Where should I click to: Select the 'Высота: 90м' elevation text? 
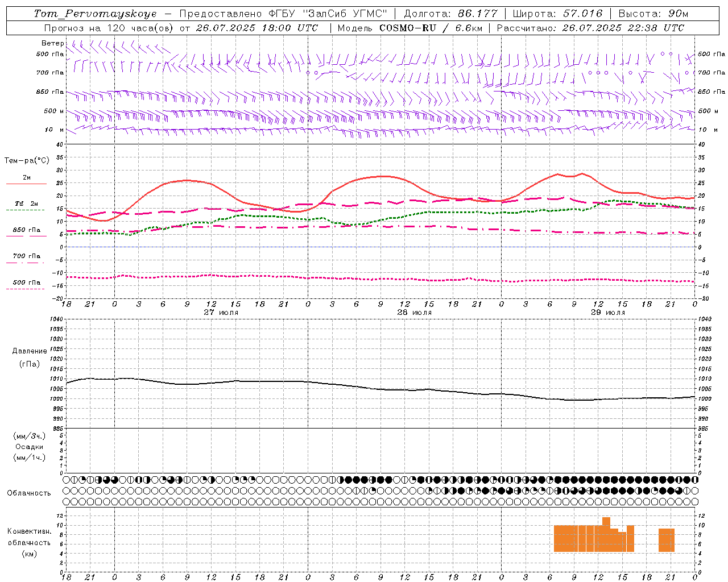pyautogui.click(x=653, y=14)
